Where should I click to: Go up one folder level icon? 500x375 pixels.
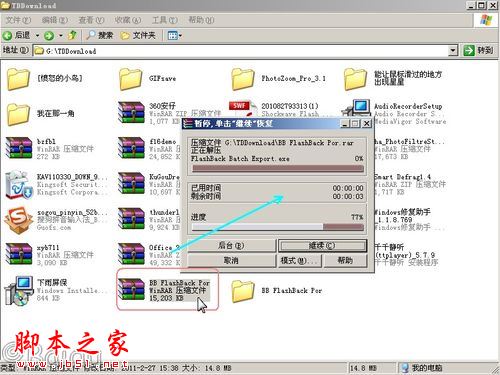click(x=72, y=35)
